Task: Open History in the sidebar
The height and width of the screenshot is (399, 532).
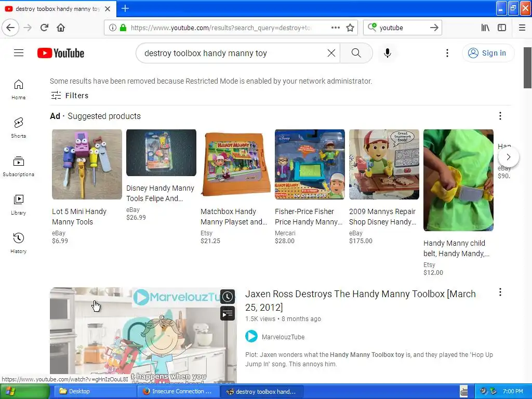Action: point(18,243)
